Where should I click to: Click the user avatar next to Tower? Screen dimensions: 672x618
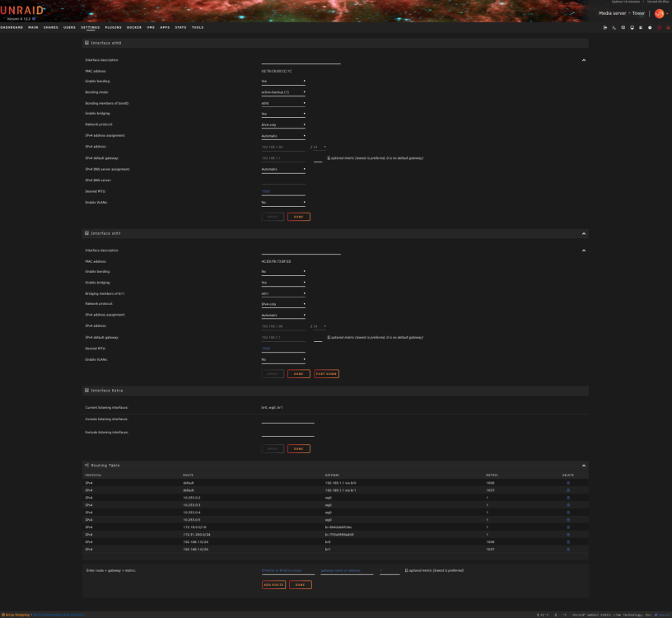tap(659, 14)
